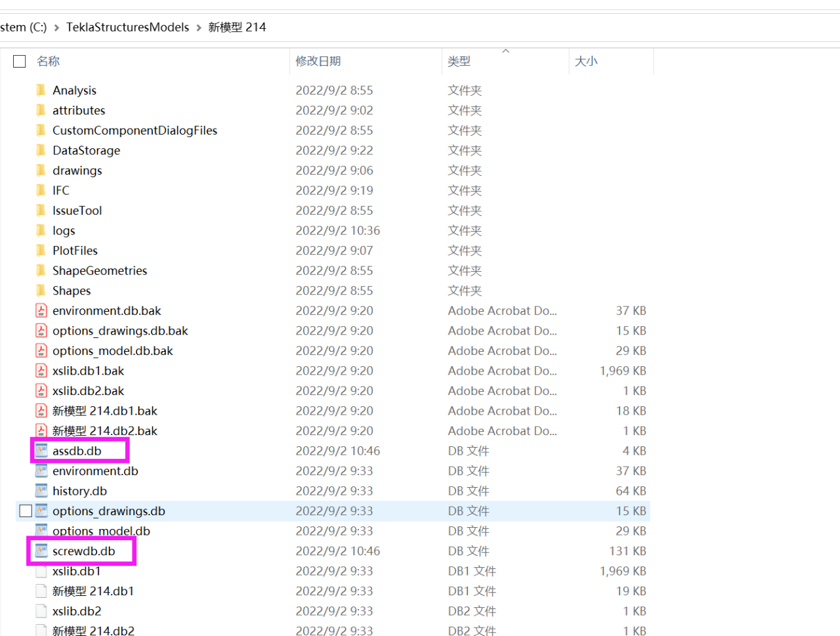Click the blank icon of xslib.db1
Screen dimensions: 840x636
[41, 571]
